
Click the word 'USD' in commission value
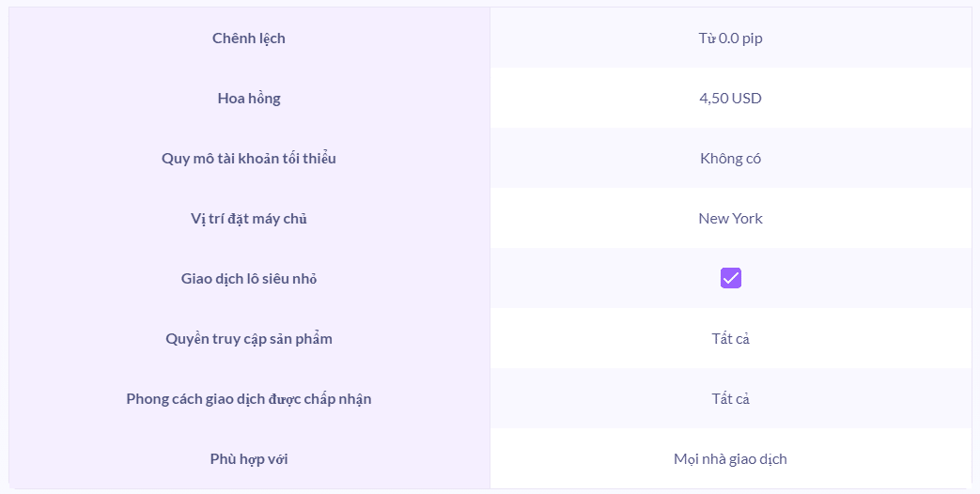[x=746, y=99]
